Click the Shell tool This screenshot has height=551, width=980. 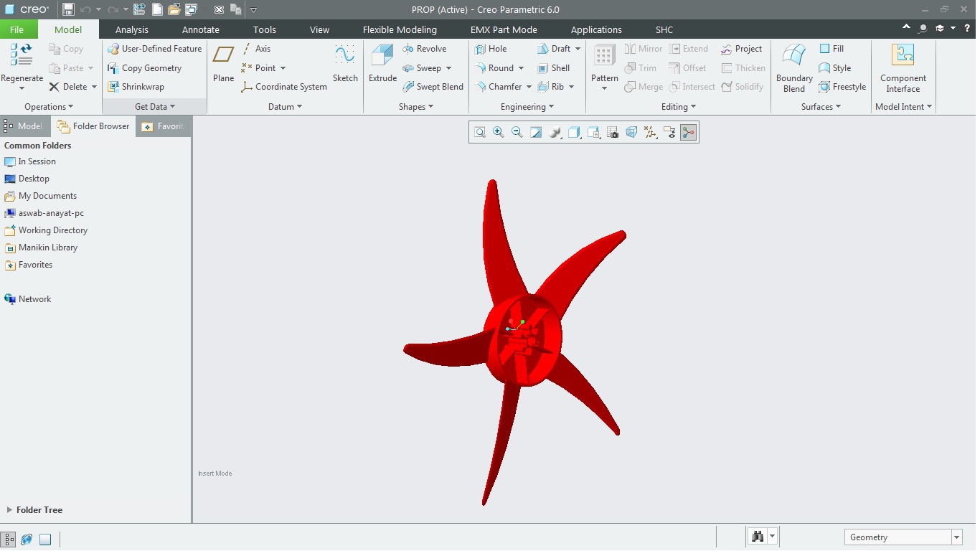click(x=553, y=68)
